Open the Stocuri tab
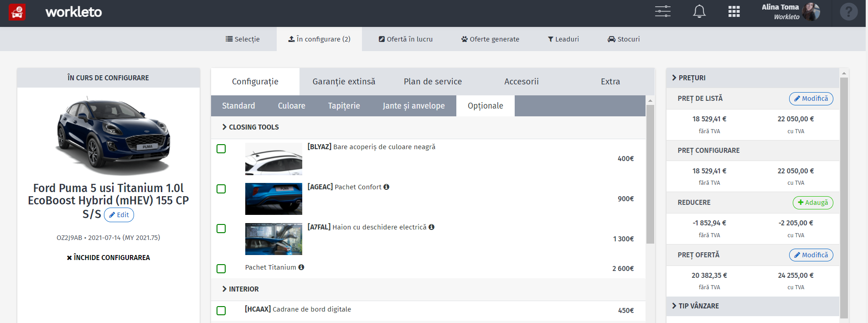This screenshot has height=323, width=868. [624, 39]
